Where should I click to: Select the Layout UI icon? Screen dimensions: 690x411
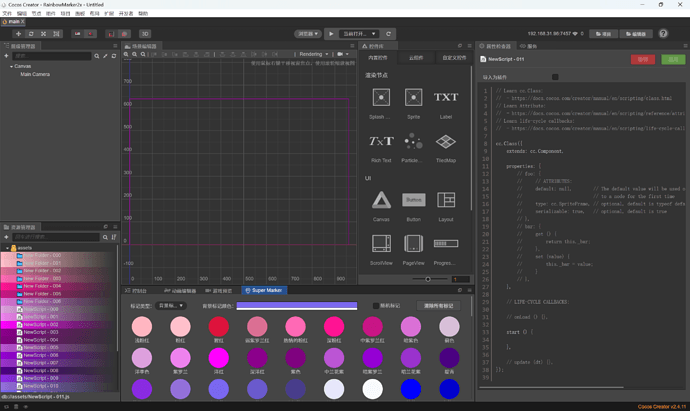(446, 200)
